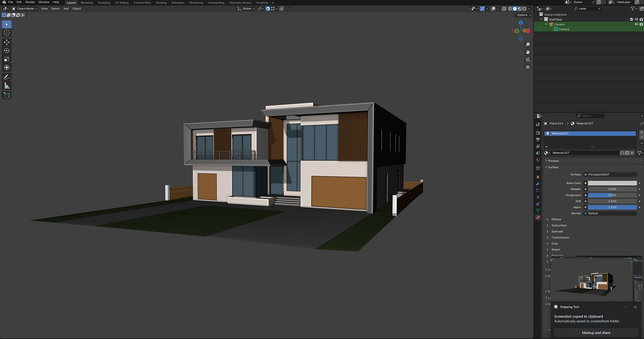Switch to Rendered viewport shading

[x=524, y=9]
